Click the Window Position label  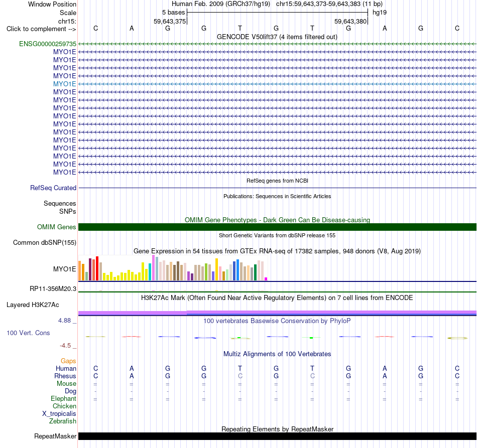click(52, 4)
